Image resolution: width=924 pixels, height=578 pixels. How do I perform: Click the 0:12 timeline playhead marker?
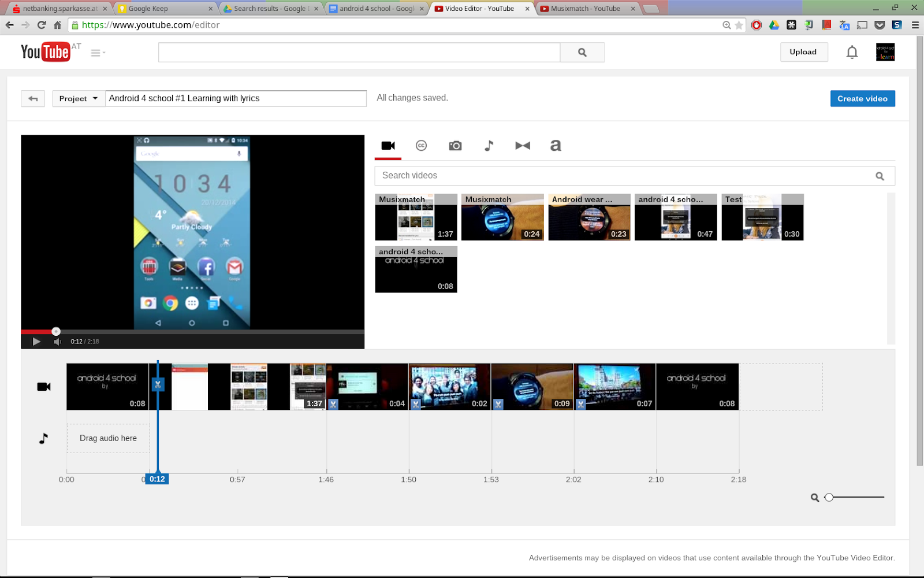pos(157,479)
